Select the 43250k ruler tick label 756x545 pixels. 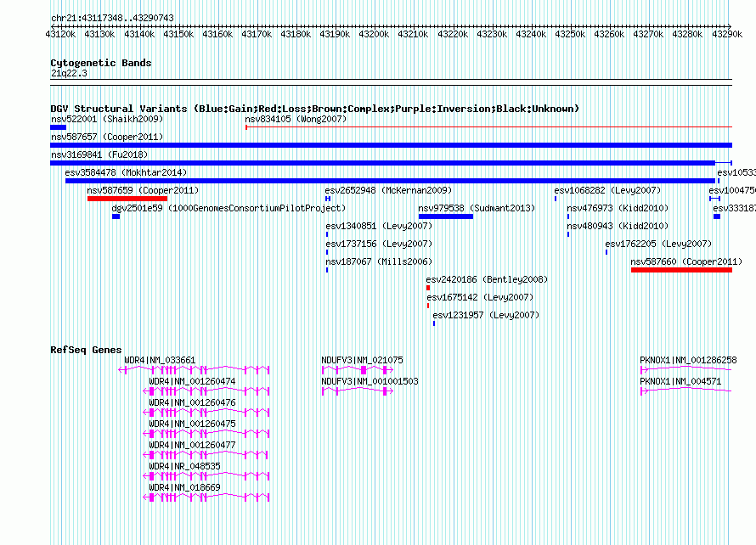pos(570,34)
